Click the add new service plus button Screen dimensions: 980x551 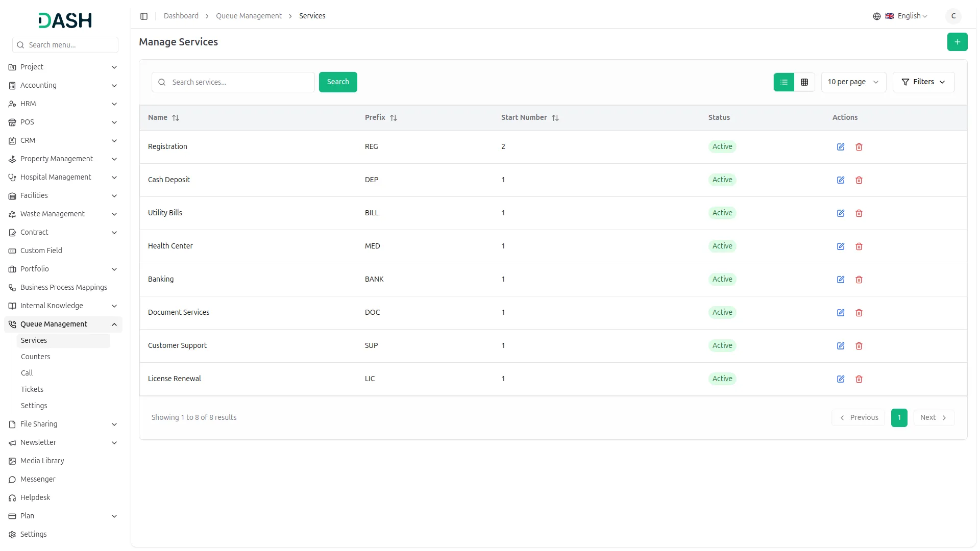957,42
